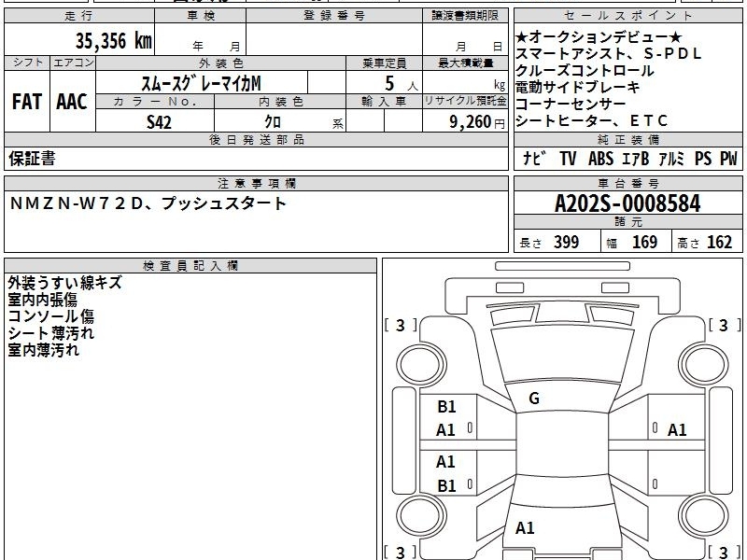
Task: Select the 内装色 header
Action: pos(280,102)
